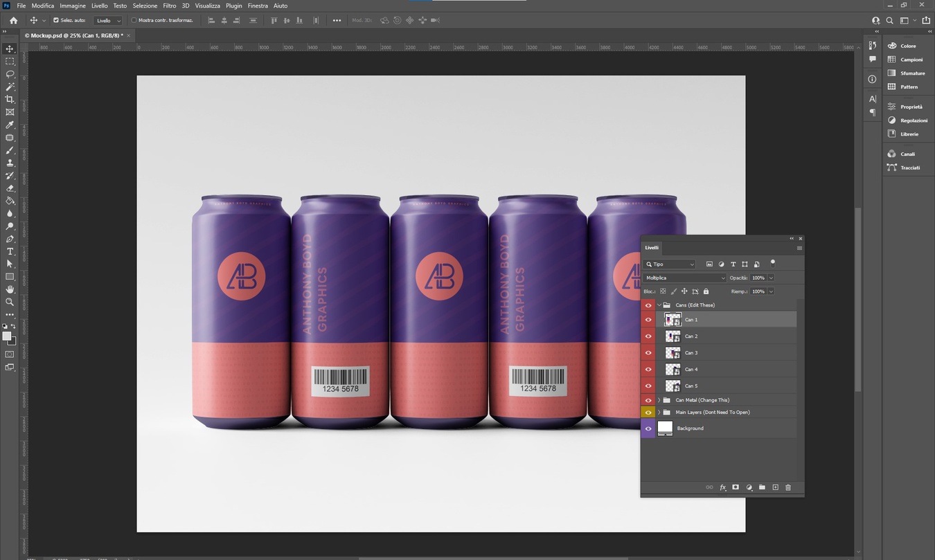The image size is (935, 560).
Task: Expand the Can Metal (Change This) group
Action: point(659,400)
